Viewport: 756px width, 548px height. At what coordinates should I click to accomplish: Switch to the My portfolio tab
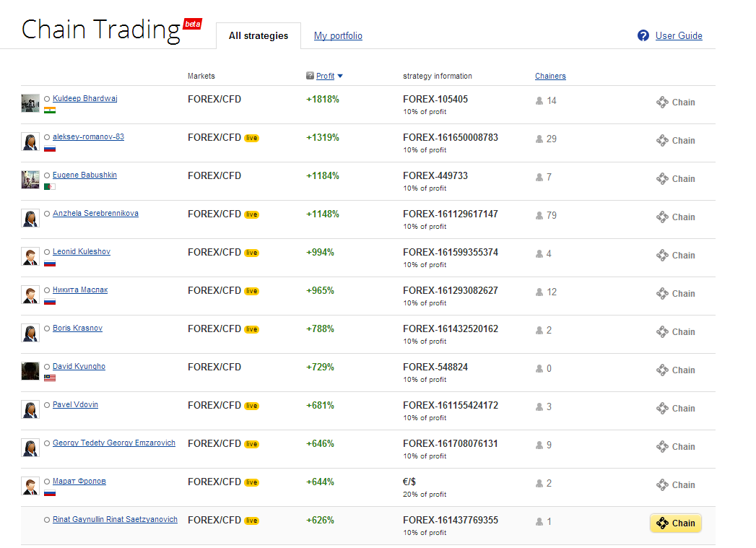[x=338, y=36]
